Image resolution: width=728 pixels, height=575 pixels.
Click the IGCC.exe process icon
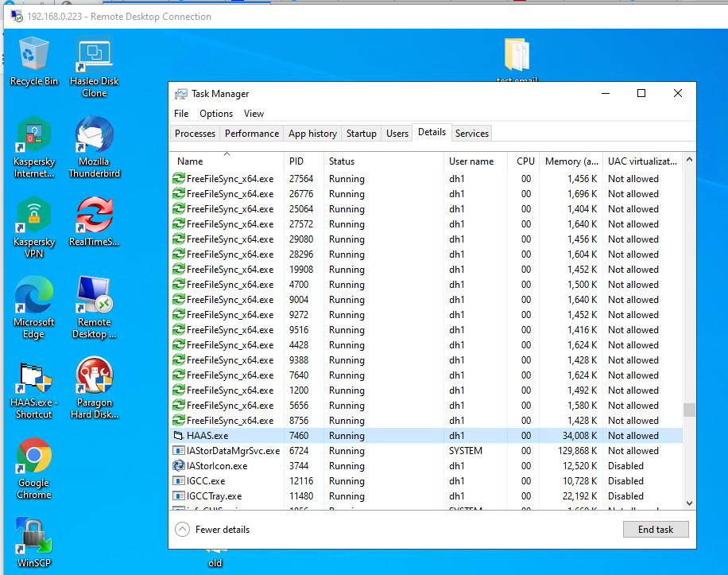179,480
